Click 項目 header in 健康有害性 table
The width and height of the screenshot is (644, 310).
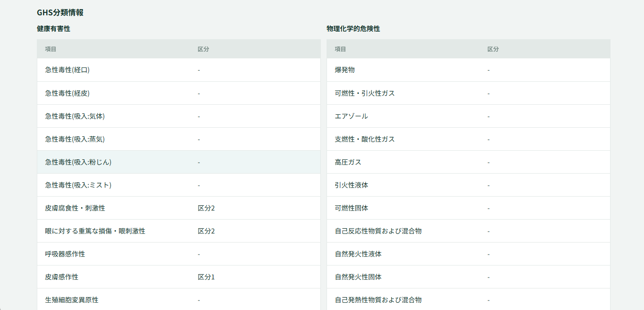point(51,49)
